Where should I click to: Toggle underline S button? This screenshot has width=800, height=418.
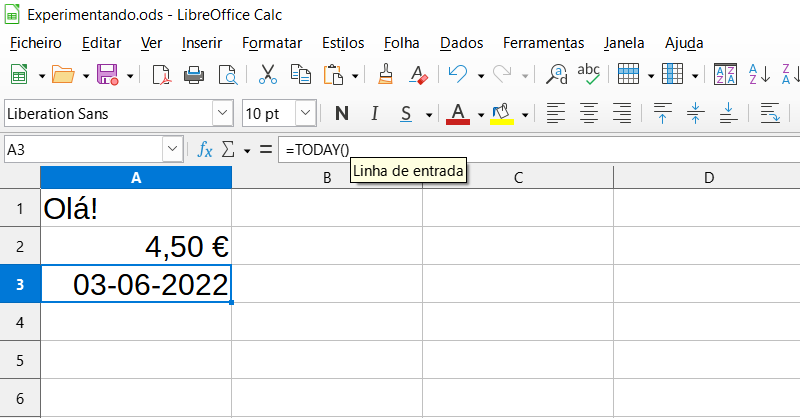click(406, 113)
